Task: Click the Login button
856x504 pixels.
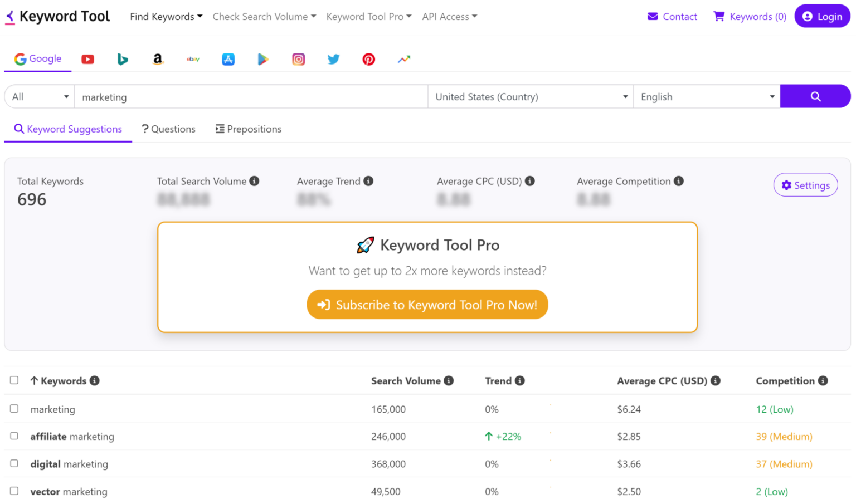Action: click(x=822, y=16)
